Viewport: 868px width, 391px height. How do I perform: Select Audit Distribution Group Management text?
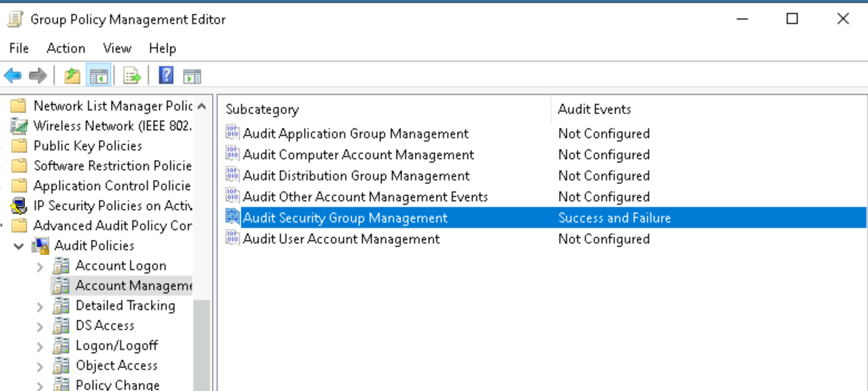(356, 175)
